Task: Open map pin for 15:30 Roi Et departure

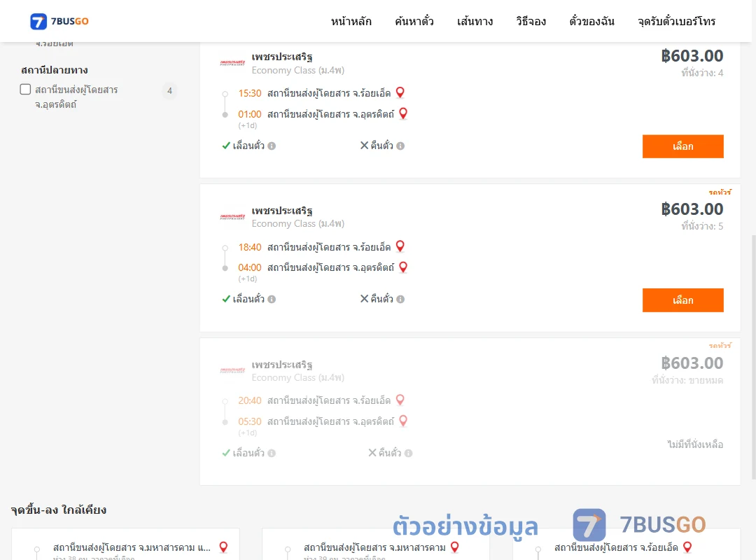Action: [400, 92]
